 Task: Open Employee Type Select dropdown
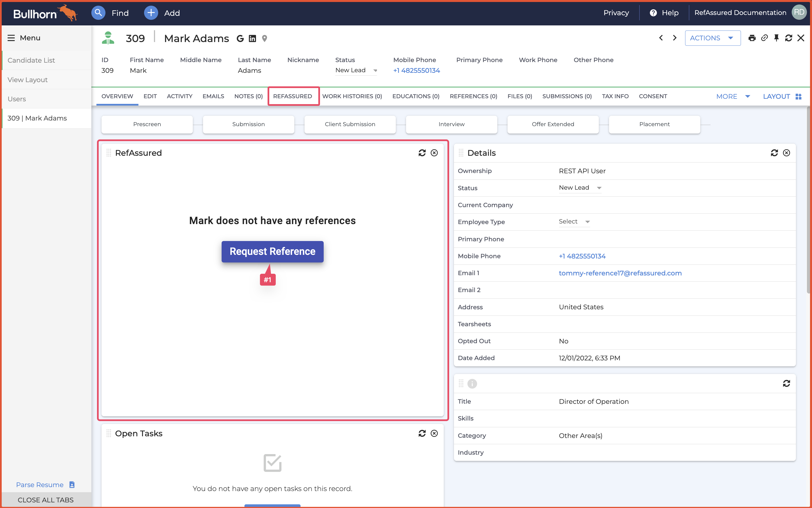574,222
